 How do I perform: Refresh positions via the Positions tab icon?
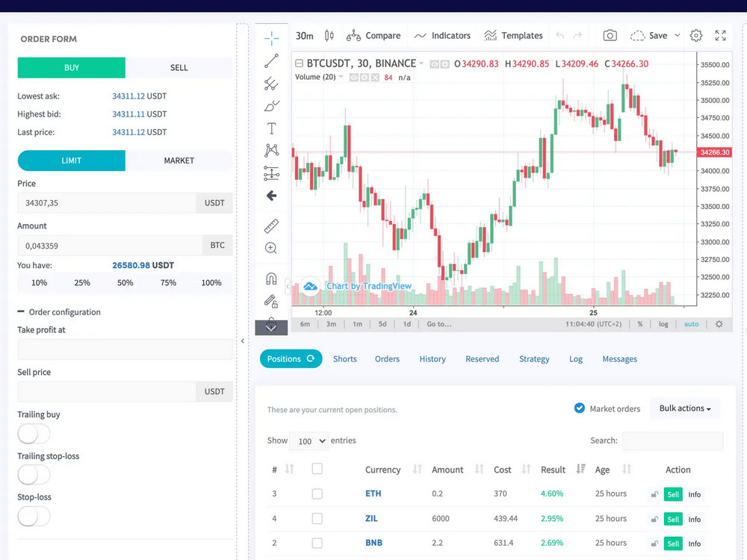point(311,358)
